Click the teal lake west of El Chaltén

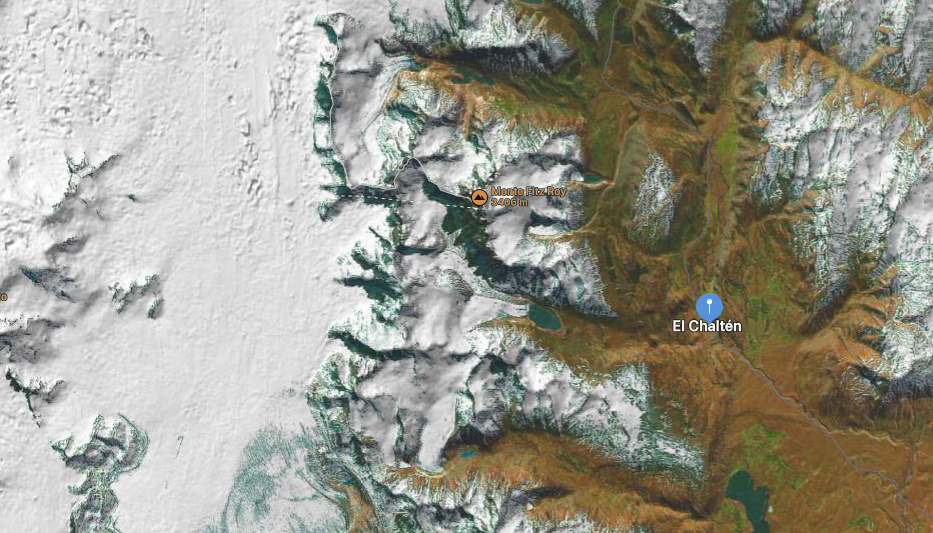tap(544, 317)
